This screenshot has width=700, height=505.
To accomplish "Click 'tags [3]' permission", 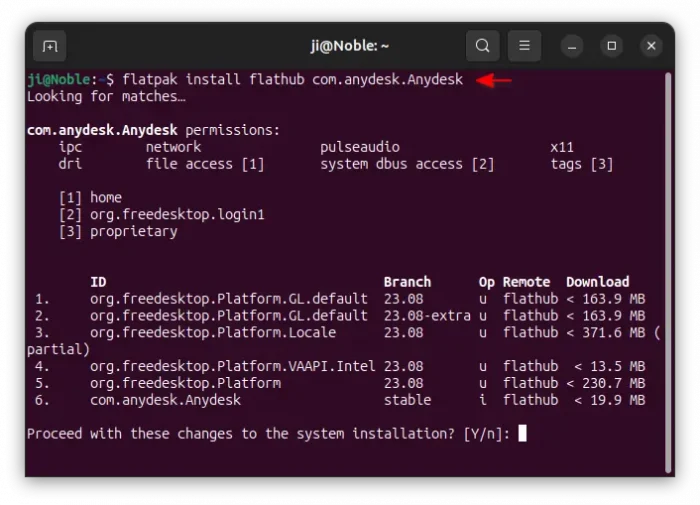I will pos(582,164).
